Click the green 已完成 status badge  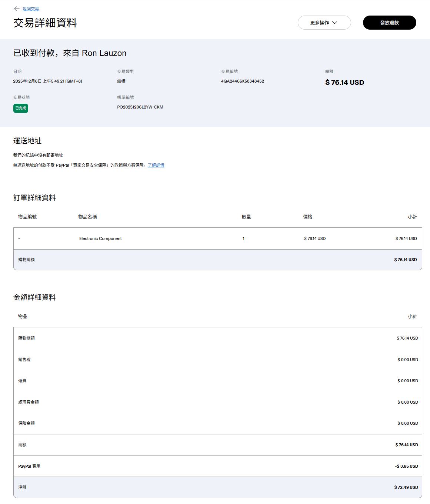(21, 108)
